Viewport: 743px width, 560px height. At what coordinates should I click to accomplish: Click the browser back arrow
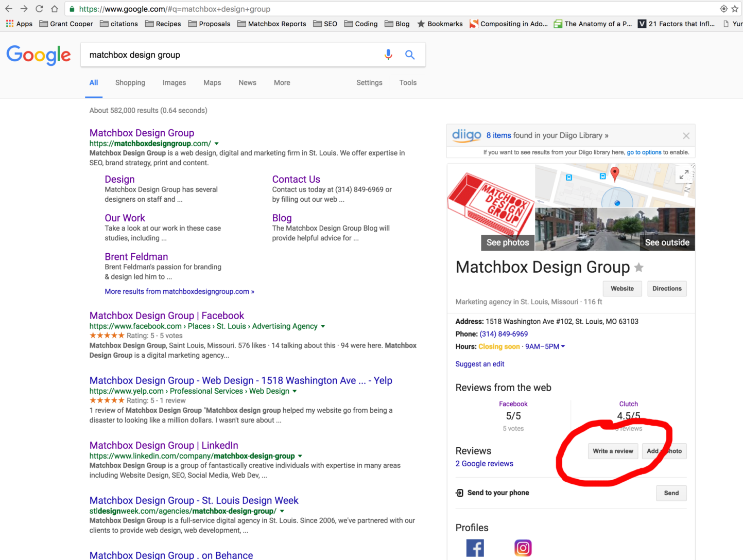click(9, 9)
